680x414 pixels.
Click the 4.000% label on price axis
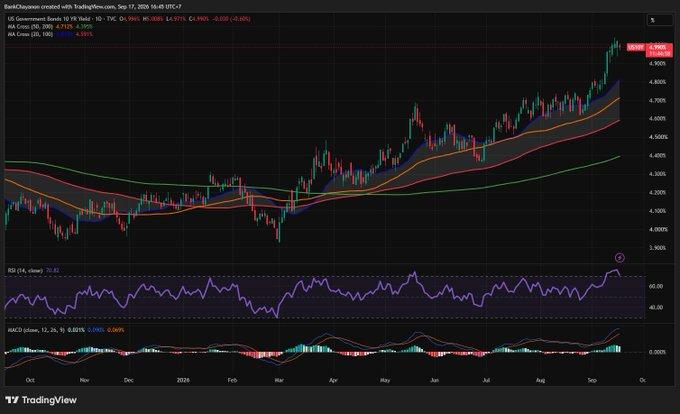click(x=658, y=229)
